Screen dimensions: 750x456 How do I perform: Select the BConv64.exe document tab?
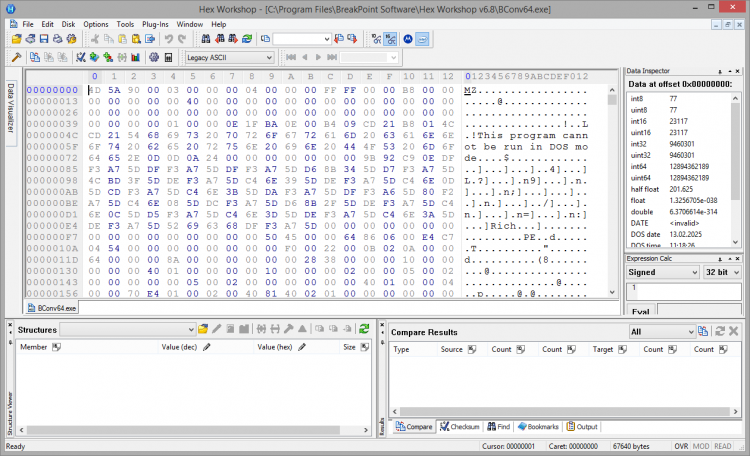tap(52, 308)
